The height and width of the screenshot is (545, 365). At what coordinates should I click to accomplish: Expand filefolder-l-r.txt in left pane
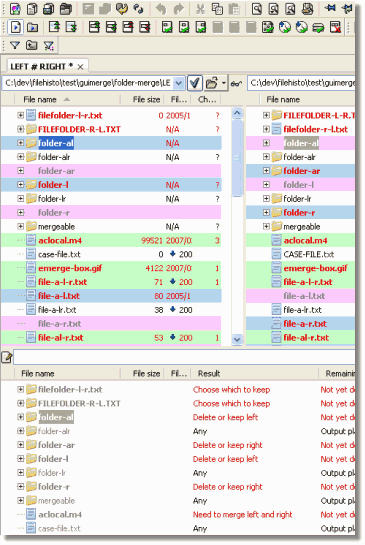point(21,115)
